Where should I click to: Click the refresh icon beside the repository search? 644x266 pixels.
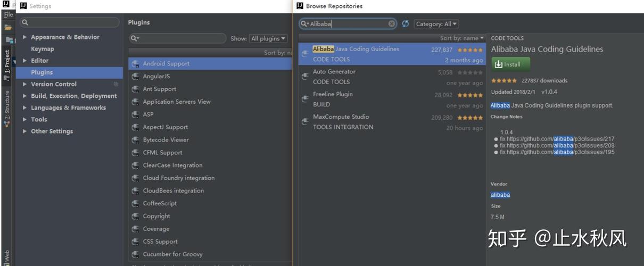[x=406, y=24]
